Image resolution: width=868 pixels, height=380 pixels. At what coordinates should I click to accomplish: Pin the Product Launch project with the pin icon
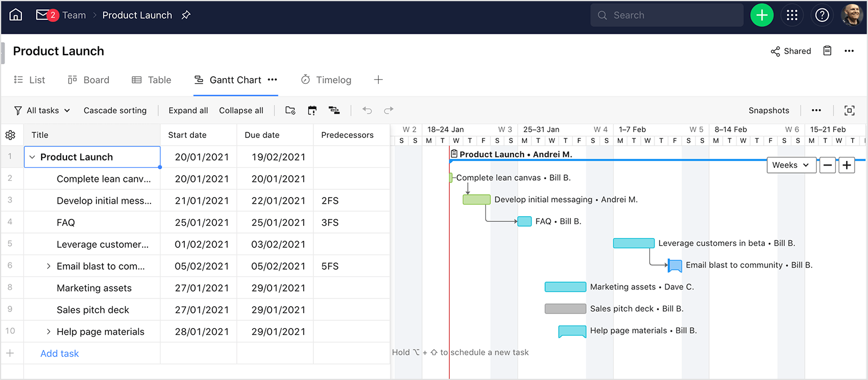(186, 15)
